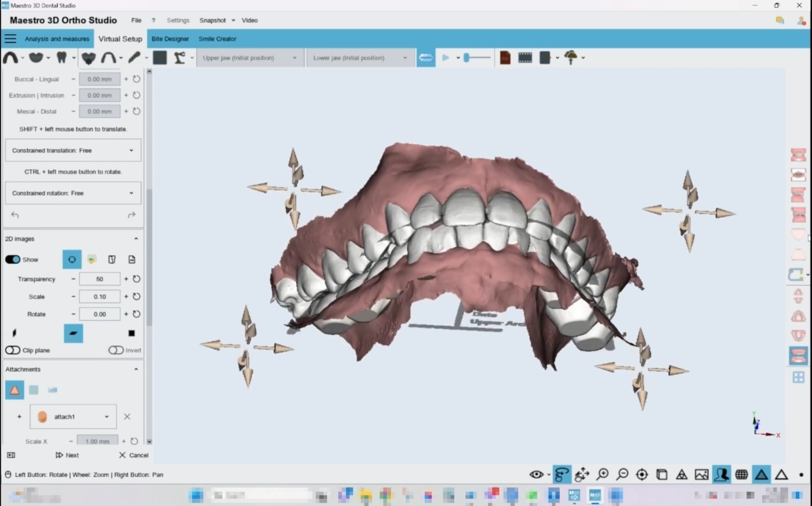The image size is (812, 506).
Task: Switch to the Bite Designer tab
Action: pyautogui.click(x=170, y=39)
